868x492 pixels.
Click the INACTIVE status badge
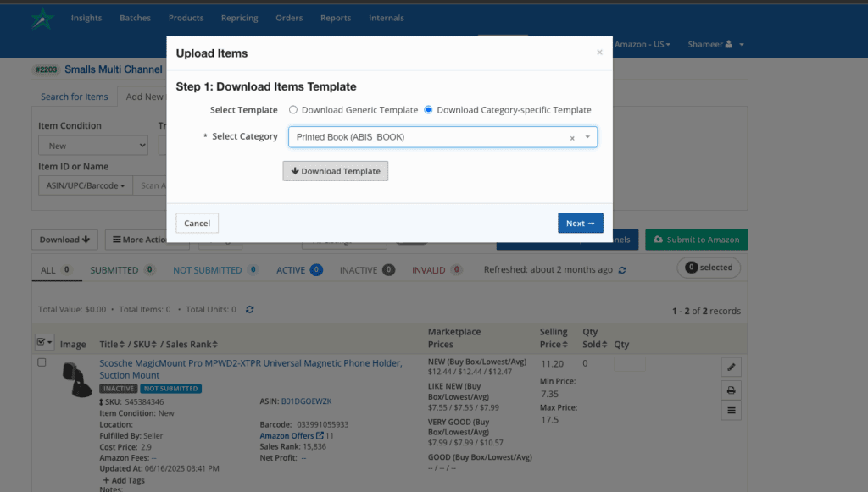click(x=119, y=389)
